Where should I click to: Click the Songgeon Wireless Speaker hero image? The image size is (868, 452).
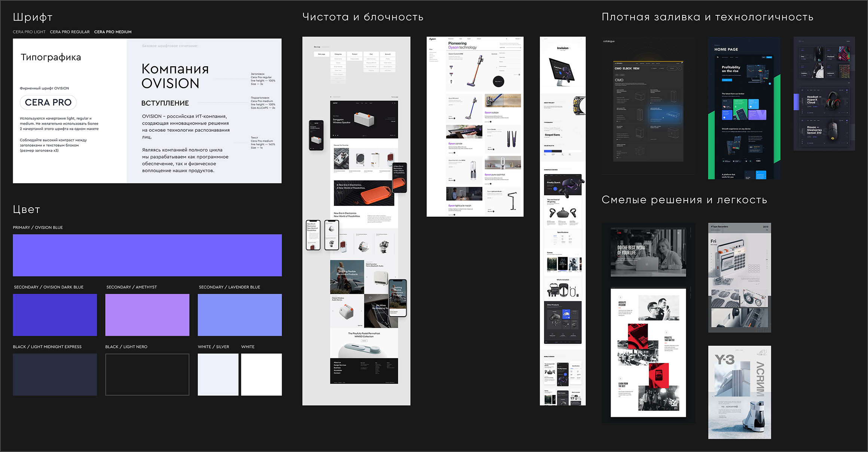(x=364, y=119)
